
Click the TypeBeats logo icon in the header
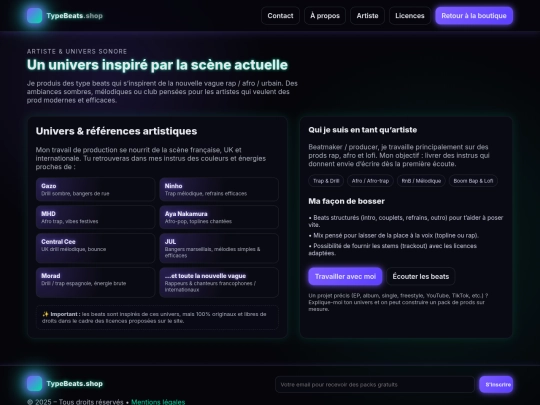[34, 15]
